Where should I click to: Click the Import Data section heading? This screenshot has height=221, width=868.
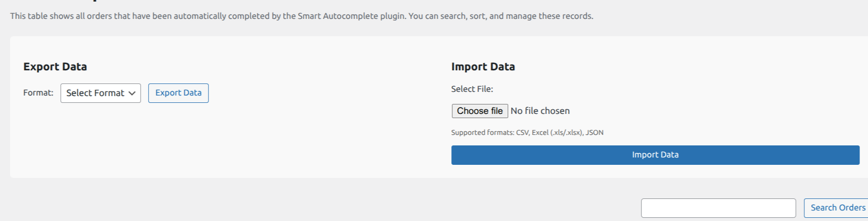point(483,67)
